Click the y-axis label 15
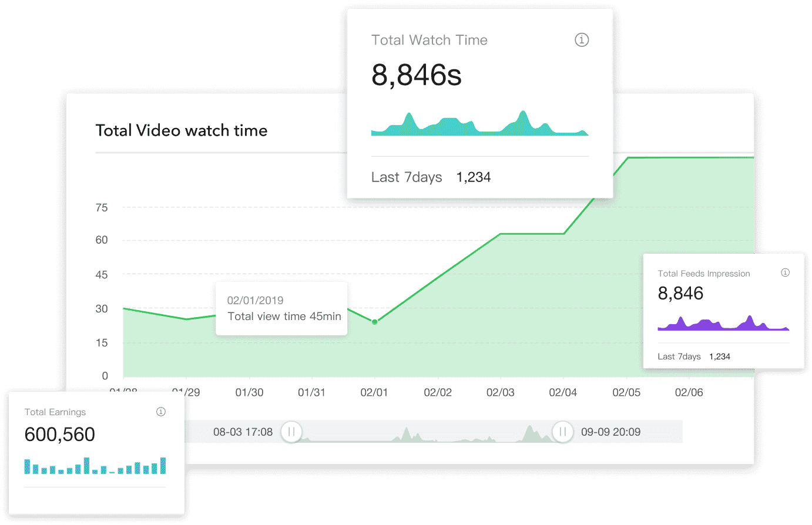Viewport: 812px width, 525px height. [x=102, y=342]
